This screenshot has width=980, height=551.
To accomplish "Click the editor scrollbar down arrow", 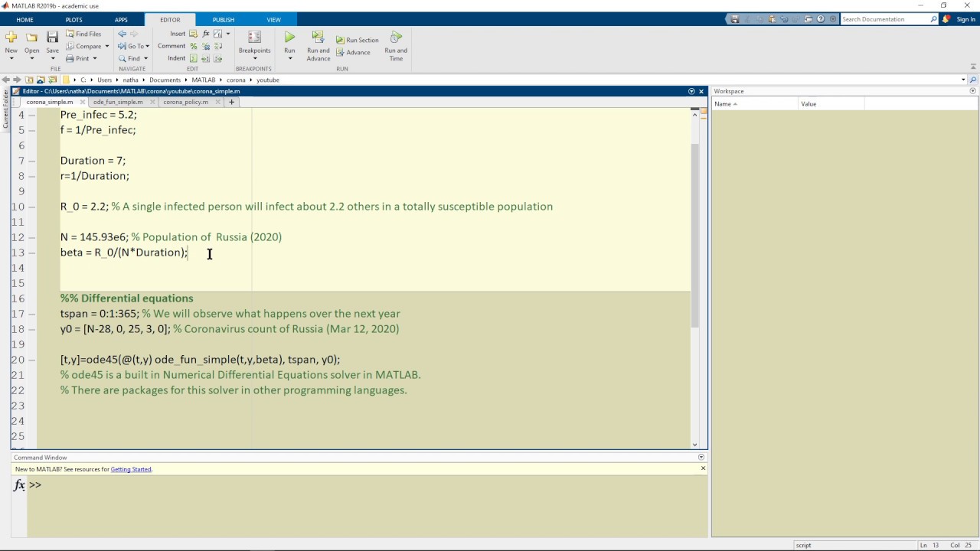I will tap(694, 445).
